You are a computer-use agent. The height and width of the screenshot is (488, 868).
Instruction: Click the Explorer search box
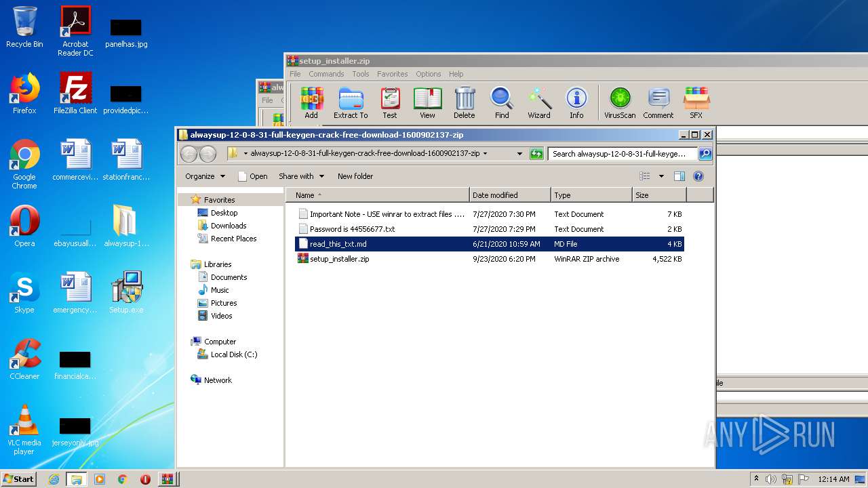pyautogui.click(x=623, y=154)
